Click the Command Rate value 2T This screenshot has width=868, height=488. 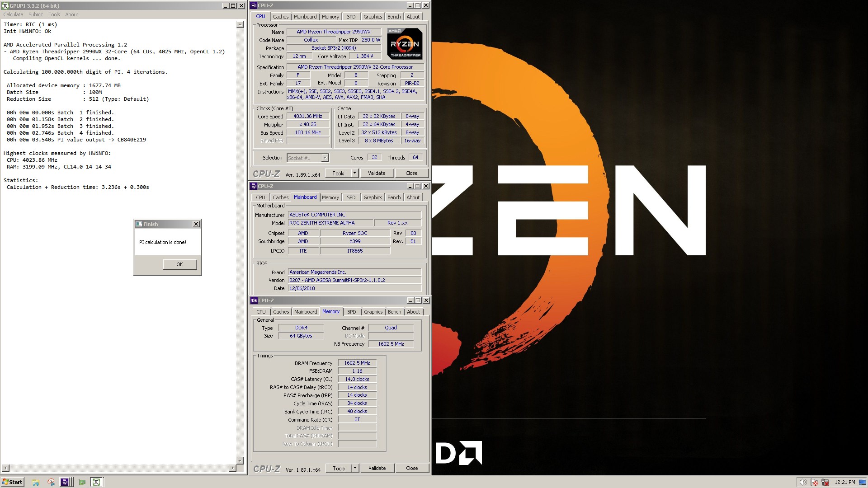[x=357, y=419]
